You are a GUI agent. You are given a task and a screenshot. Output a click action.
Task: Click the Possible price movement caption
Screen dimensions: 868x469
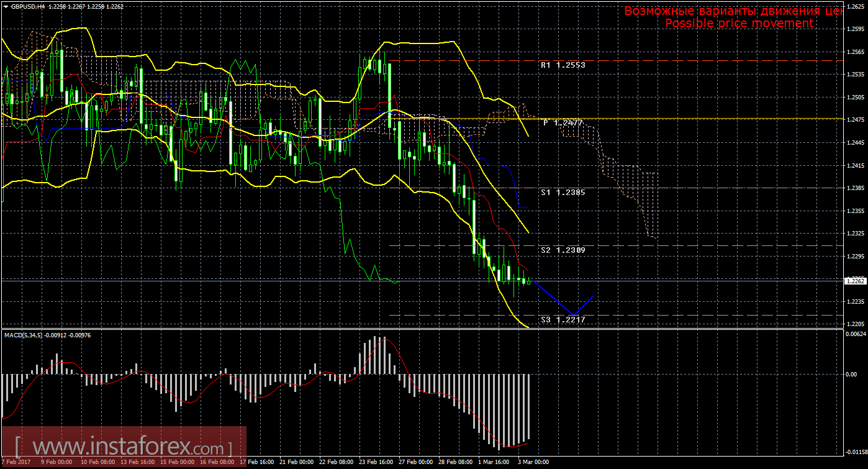[739, 24]
